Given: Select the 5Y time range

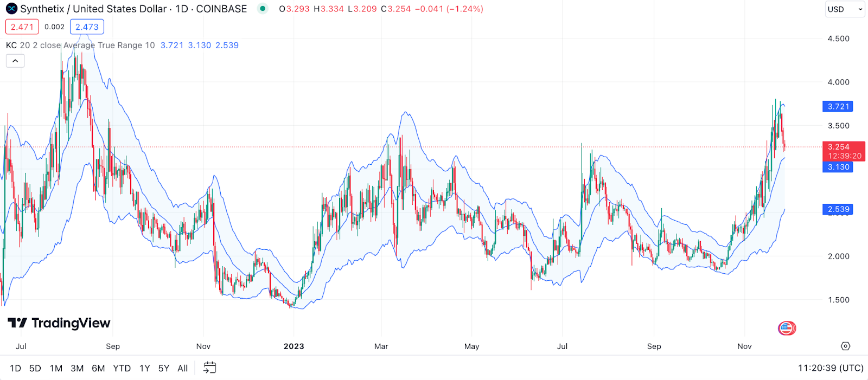Looking at the screenshot, I should coord(164,369).
